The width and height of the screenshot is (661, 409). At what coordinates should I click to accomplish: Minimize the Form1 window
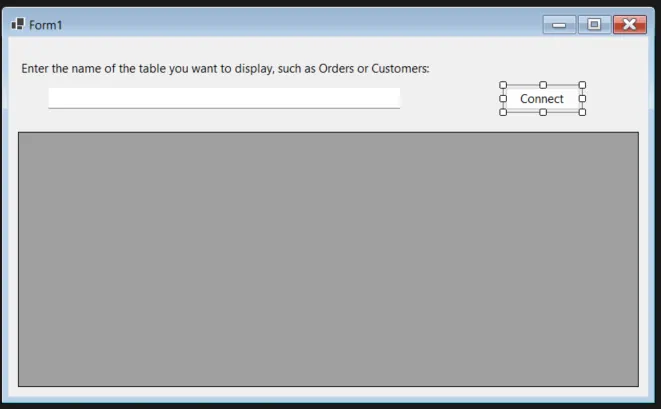coord(559,25)
